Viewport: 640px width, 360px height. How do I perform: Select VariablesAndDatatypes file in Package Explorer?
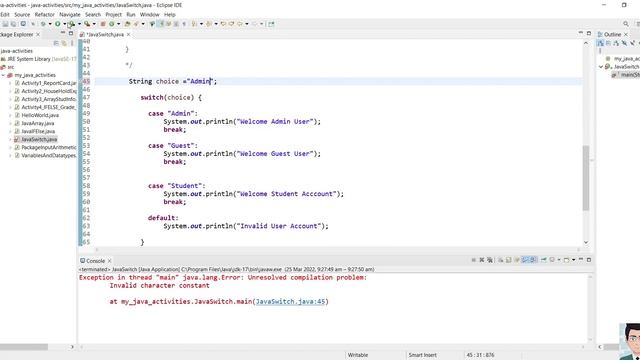point(49,156)
